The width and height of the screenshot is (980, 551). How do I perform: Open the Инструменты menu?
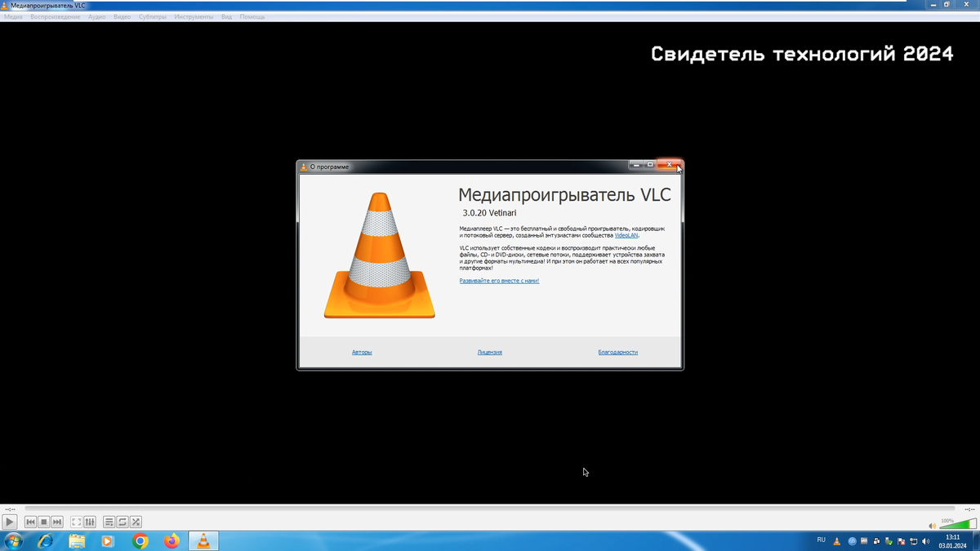pos(194,16)
